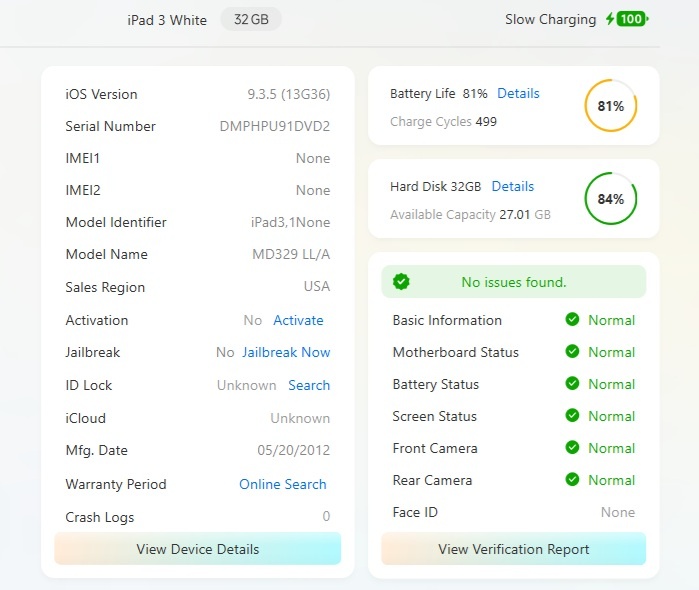Image resolution: width=699 pixels, height=590 pixels.
Task: Click the checkmark icon for Motherboard Status
Action: 572,351
